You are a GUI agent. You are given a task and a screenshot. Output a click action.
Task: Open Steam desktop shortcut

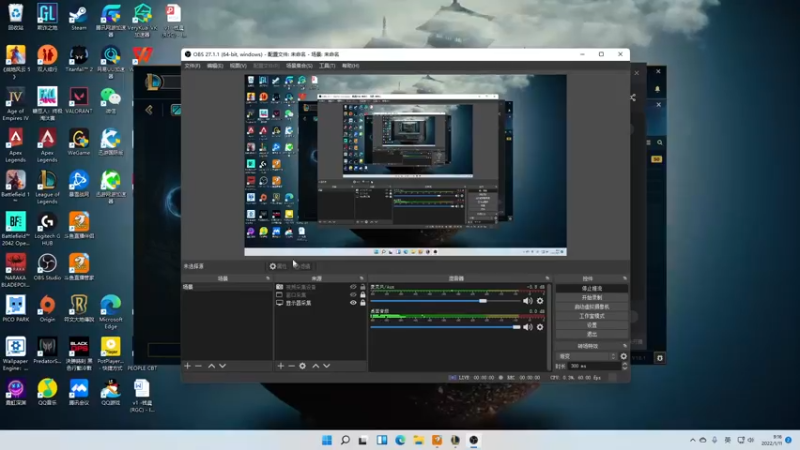click(79, 17)
